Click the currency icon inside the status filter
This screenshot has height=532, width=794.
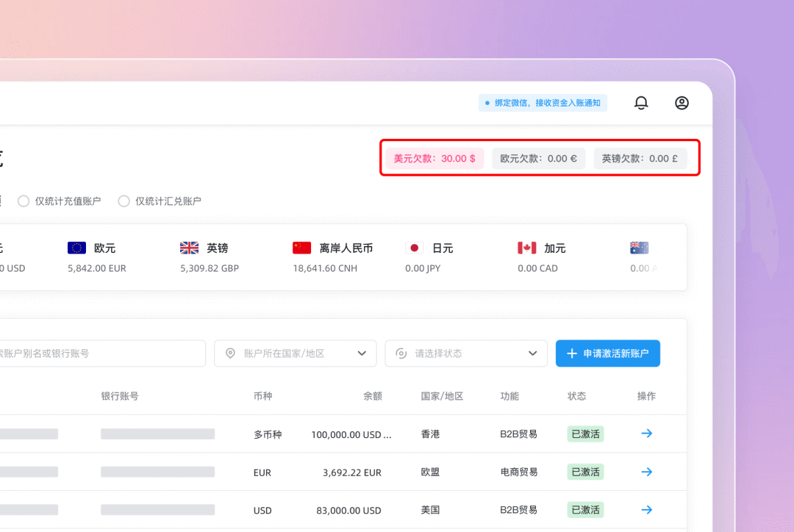pos(401,353)
